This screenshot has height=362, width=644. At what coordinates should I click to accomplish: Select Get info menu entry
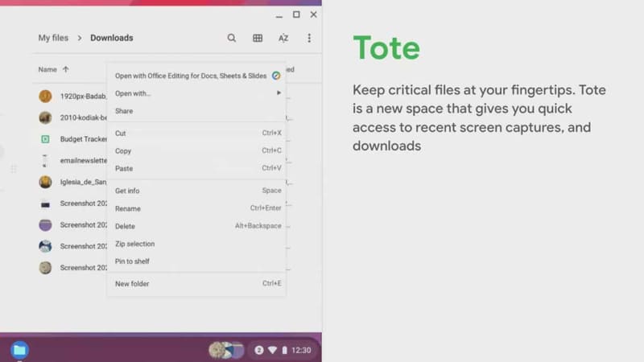click(196, 191)
